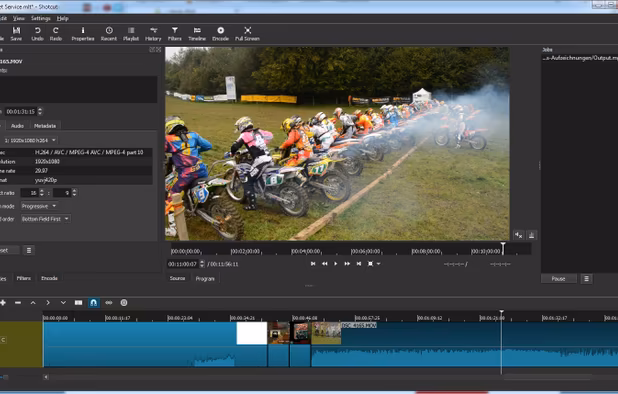Viewport: 618px width, 394px height.
Task: Click the append plus icon in timeline toolbar
Action: (x=3, y=303)
